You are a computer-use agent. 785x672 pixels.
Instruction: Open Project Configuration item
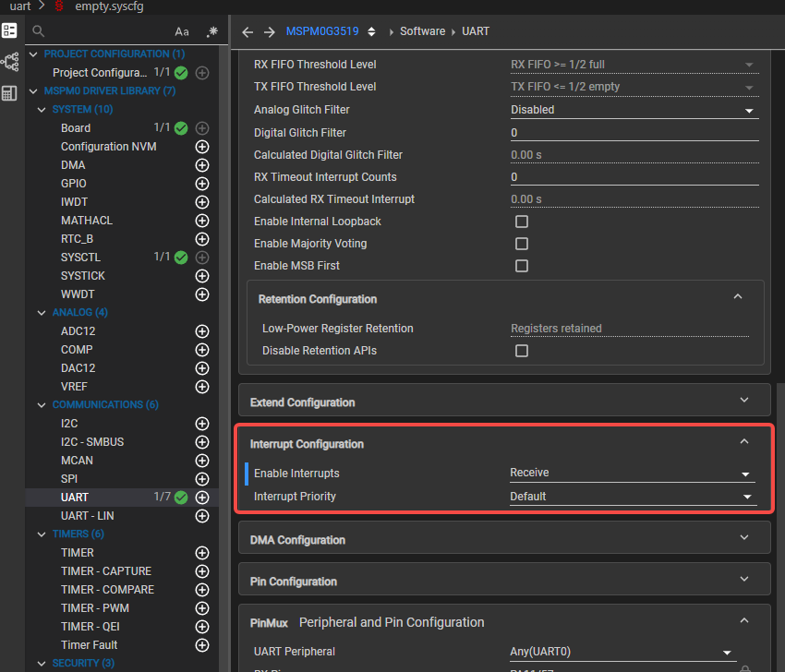click(100, 73)
